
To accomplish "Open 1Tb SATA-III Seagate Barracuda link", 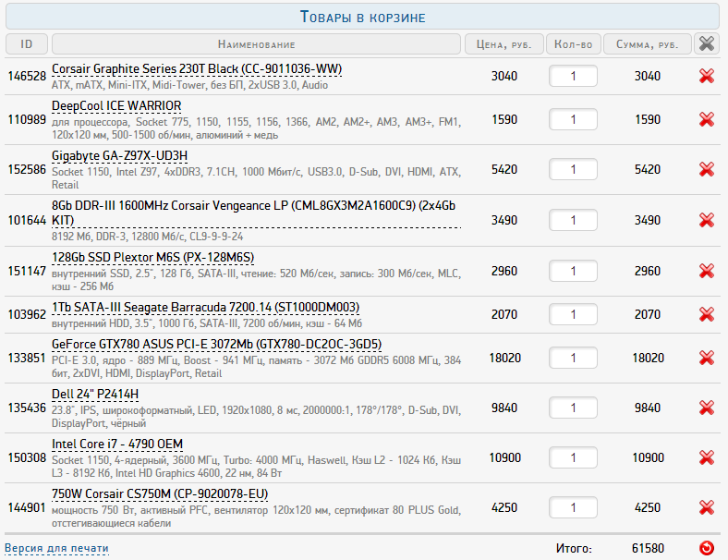I will click(205, 308).
